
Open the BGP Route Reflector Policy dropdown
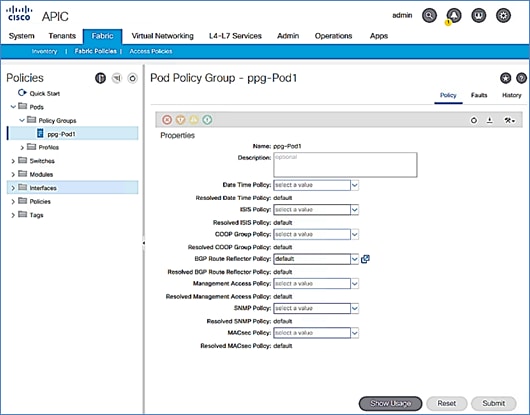coord(354,259)
